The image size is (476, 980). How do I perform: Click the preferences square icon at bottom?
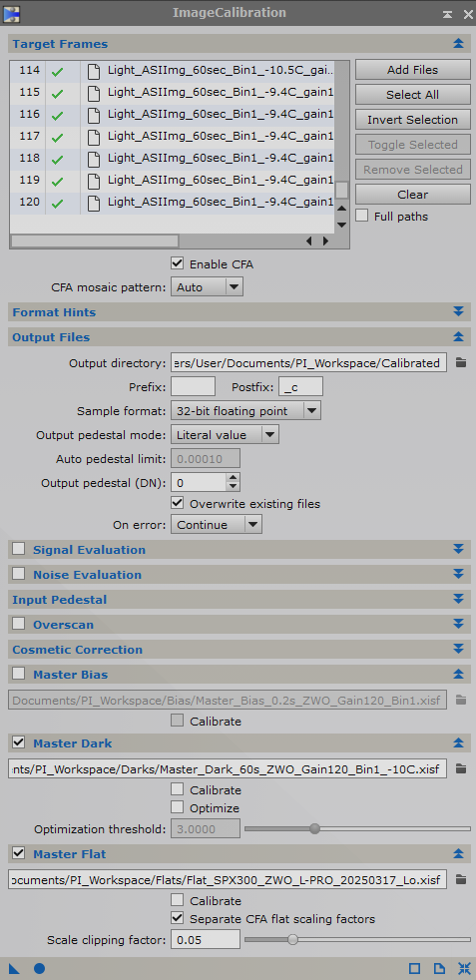click(415, 969)
